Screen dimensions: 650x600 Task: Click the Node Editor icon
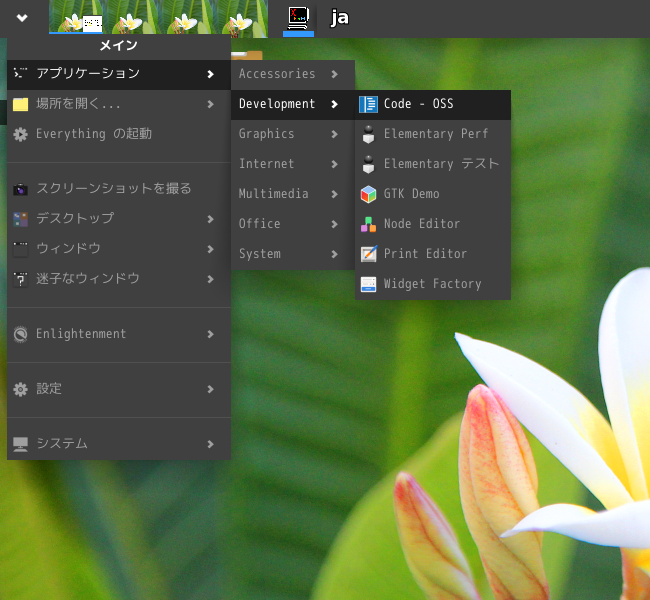[x=368, y=224]
